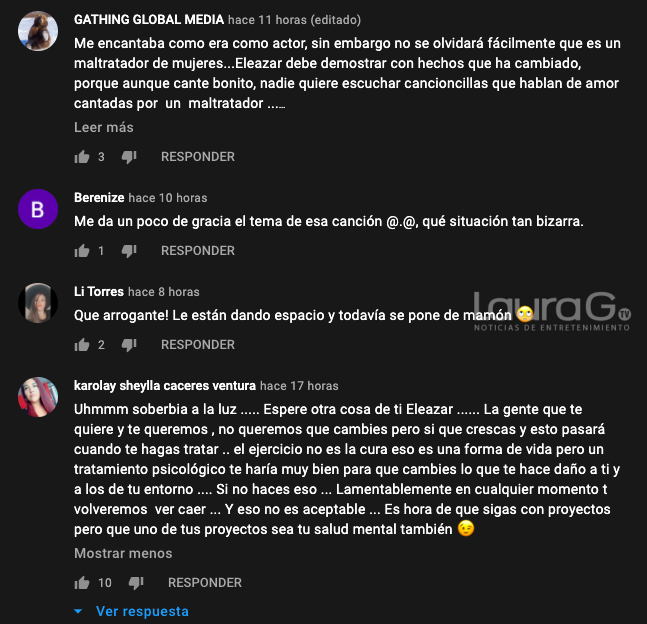Open Berenize's purple B avatar
This screenshot has width=647, height=624.
point(38,209)
